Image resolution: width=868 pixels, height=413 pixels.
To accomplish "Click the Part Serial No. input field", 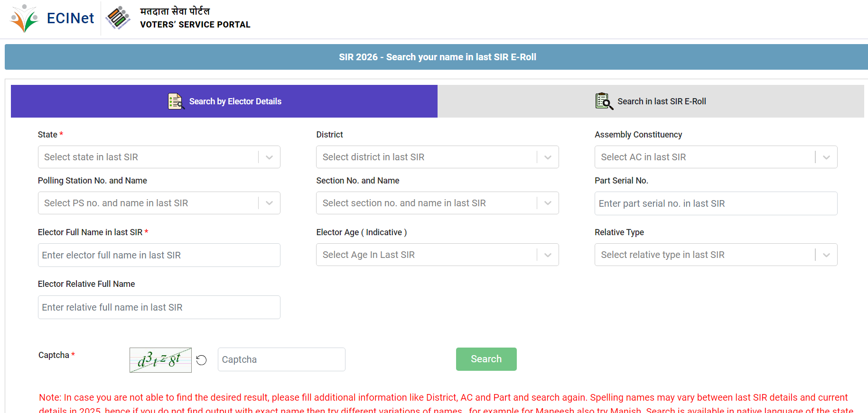I will click(716, 203).
